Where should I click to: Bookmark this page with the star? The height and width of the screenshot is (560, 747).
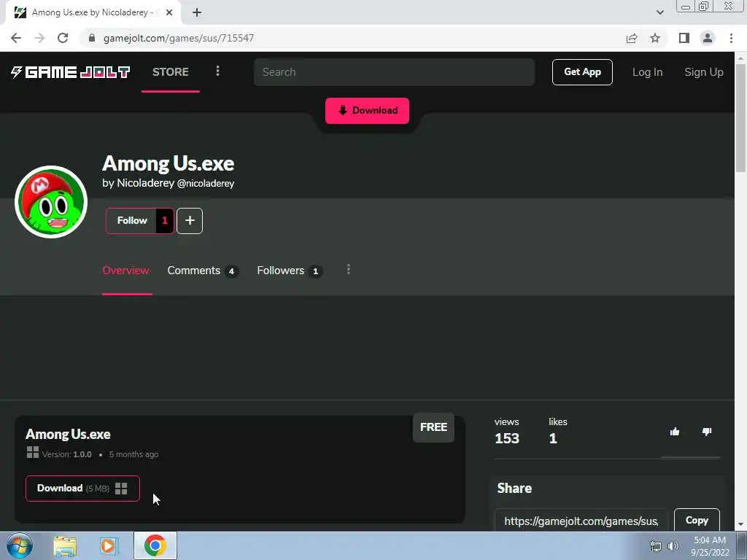656,38
